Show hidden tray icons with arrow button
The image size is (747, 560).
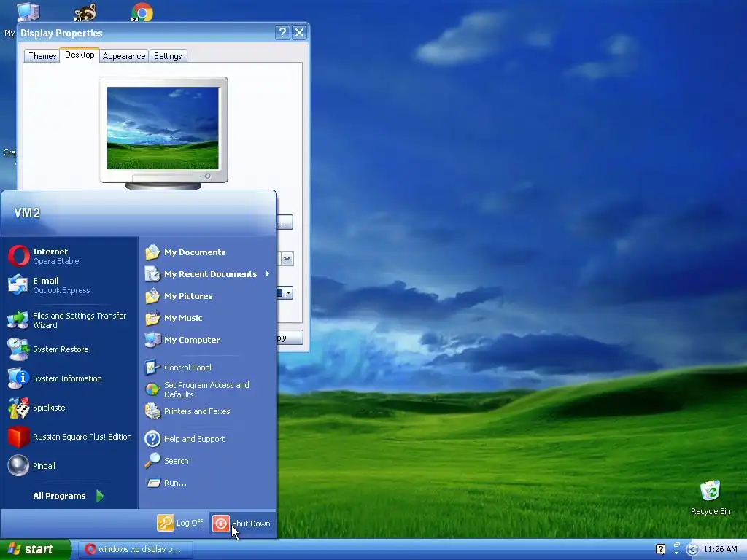click(x=693, y=550)
